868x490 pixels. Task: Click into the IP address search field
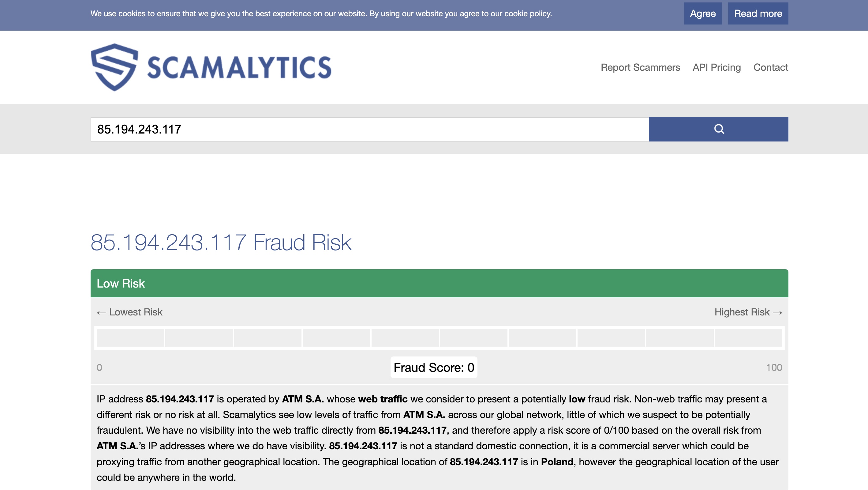(x=370, y=129)
